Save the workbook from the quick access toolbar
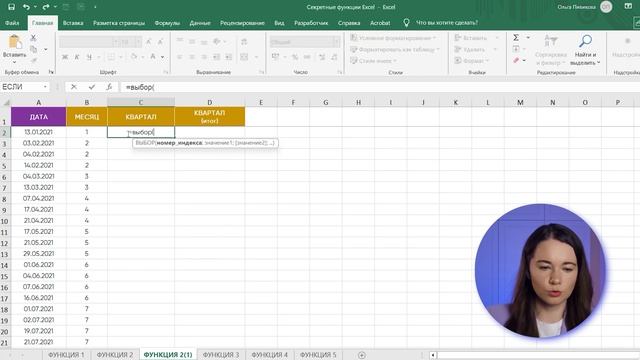The image size is (640, 360). pyautogui.click(x=11, y=7)
